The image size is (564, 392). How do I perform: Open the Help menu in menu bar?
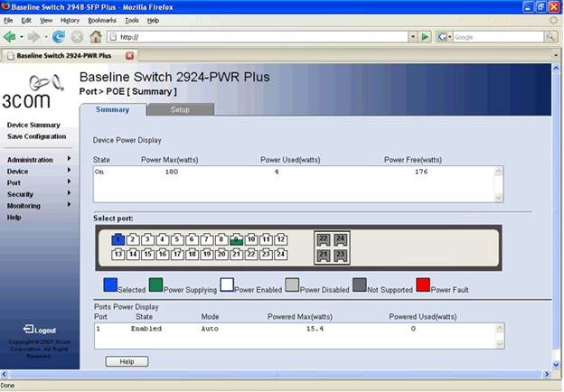[154, 21]
